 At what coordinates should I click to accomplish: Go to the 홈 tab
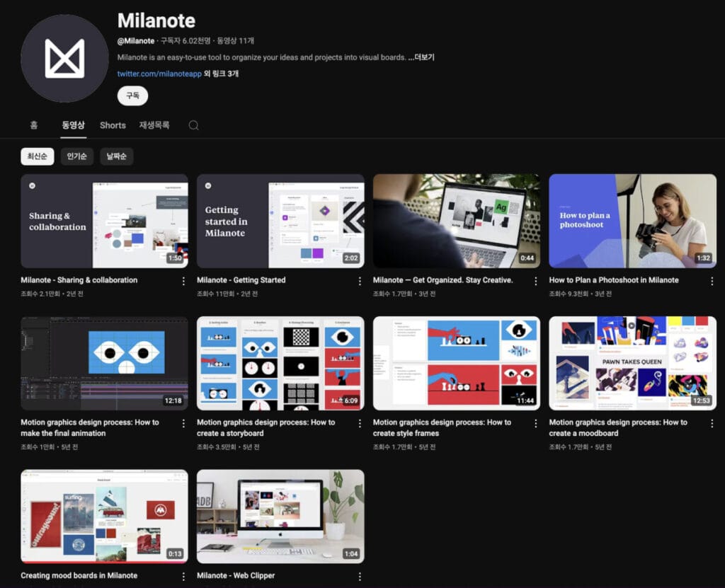(33, 125)
